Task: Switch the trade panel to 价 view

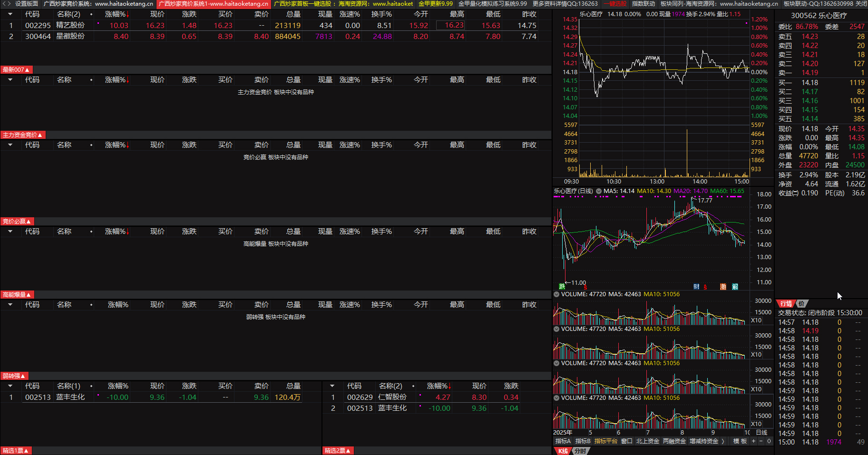Action: pos(801,304)
